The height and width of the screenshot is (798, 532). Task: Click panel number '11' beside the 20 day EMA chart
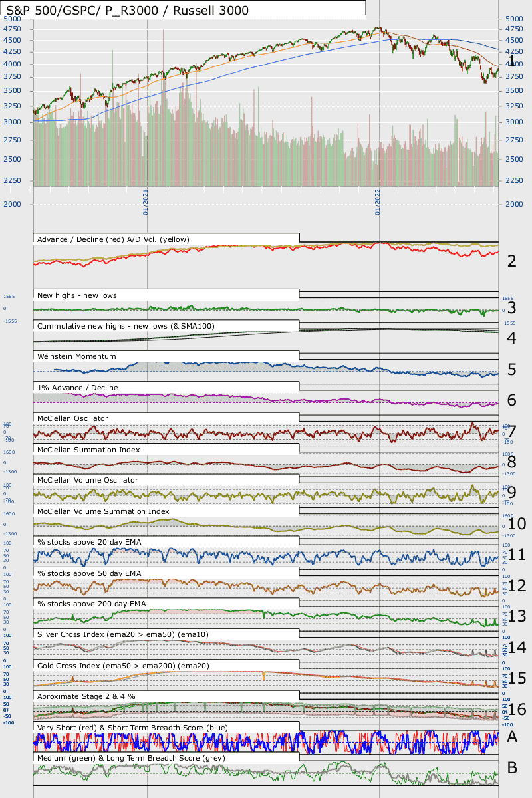click(x=517, y=555)
